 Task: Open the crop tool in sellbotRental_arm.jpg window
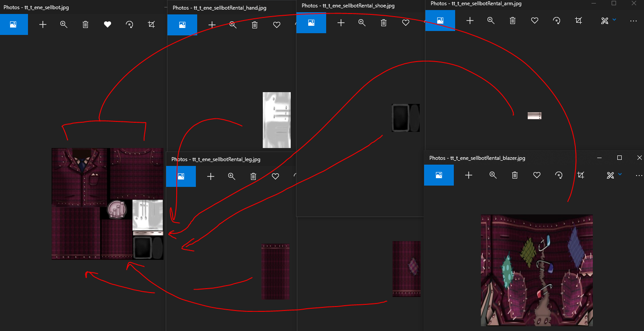(x=578, y=21)
